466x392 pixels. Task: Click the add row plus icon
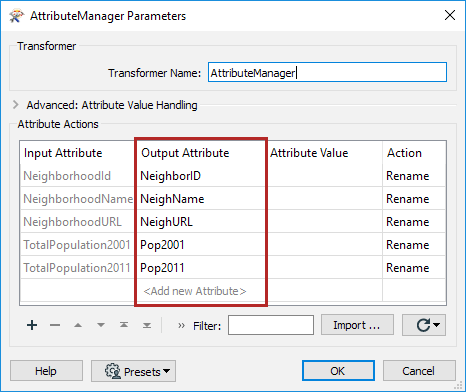[32, 325]
